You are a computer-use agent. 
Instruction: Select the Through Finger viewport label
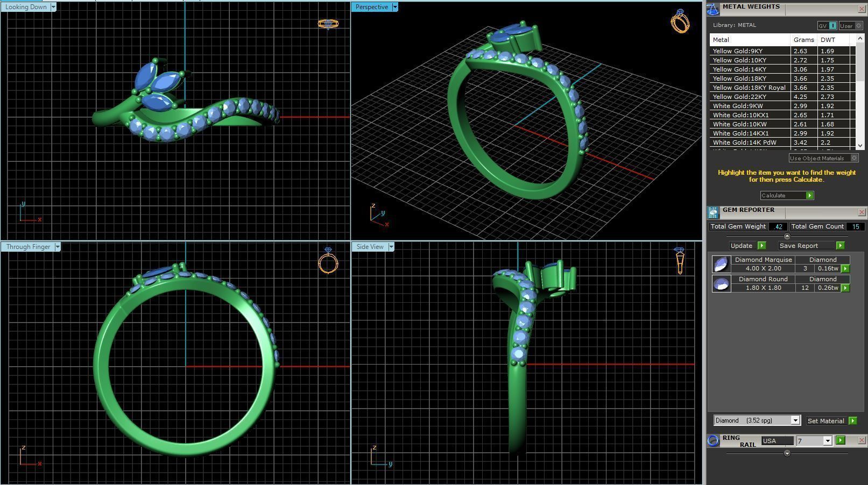click(28, 247)
